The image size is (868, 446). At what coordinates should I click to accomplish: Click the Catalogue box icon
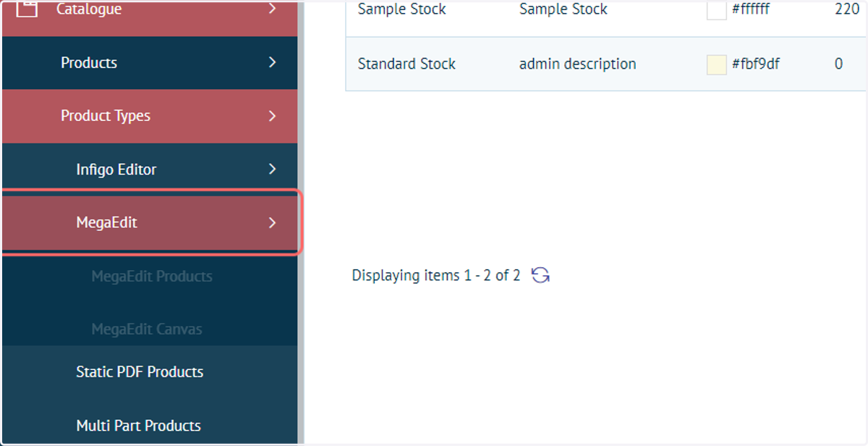point(27,9)
